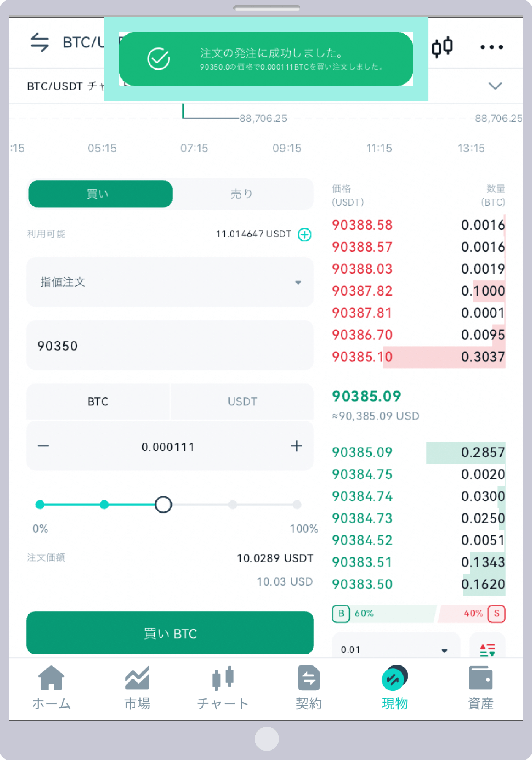This screenshot has width=532, height=760.
Task: Open the チャート chart tab
Action: [223, 688]
